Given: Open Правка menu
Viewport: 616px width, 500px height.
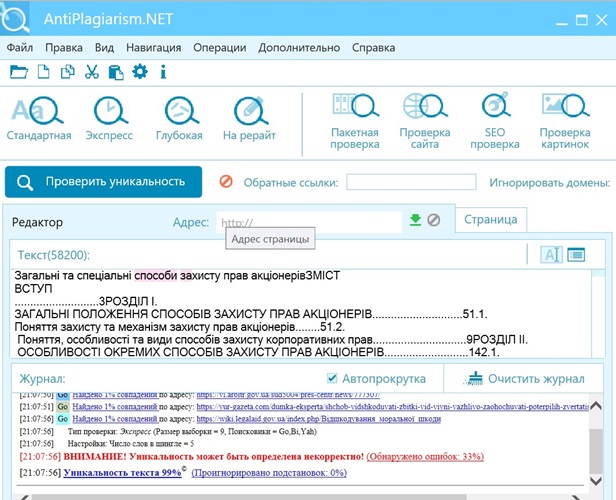Looking at the screenshot, I should pyautogui.click(x=64, y=48).
